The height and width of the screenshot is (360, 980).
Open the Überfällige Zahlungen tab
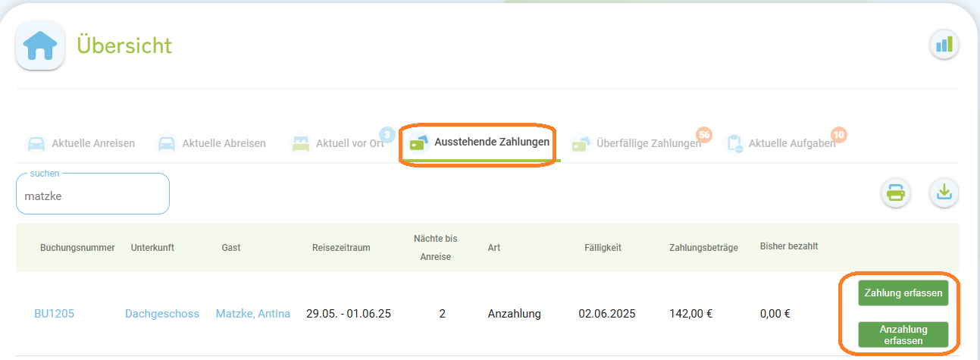(x=637, y=143)
